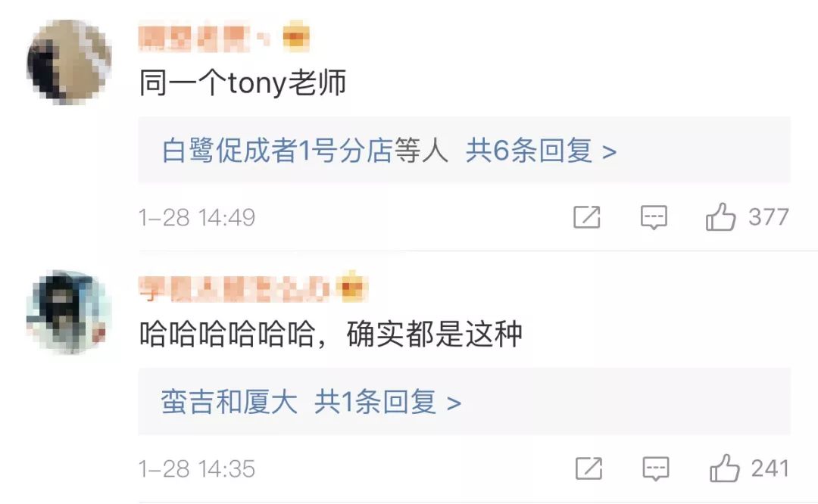Tap the reply icon on 哈哈哈 comment
The image size is (818, 504).
click(656, 468)
